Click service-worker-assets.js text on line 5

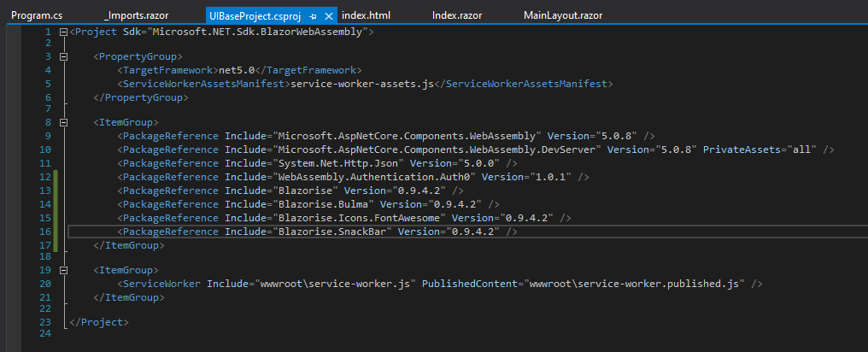[362, 84]
